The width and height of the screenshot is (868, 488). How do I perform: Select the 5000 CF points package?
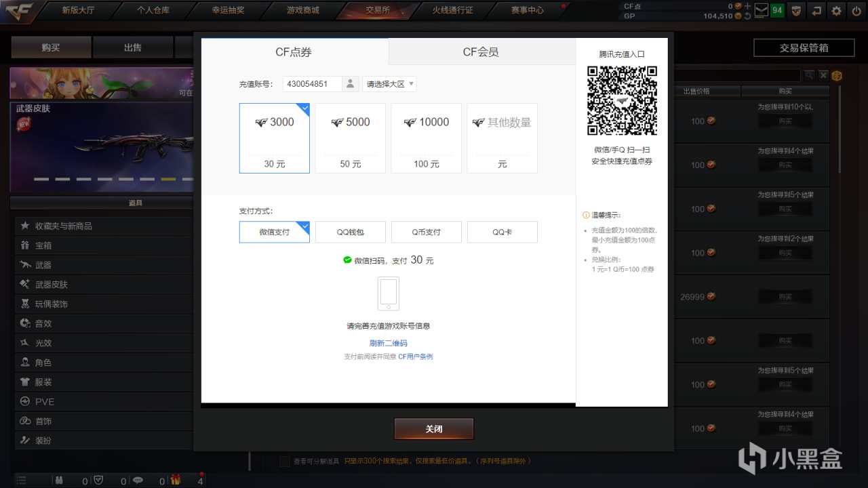pyautogui.click(x=351, y=138)
